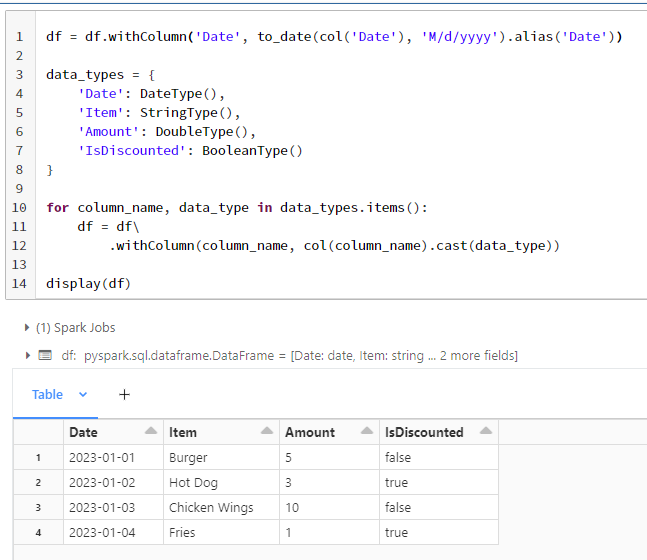Click the true value in Hot Dog row
The height and width of the screenshot is (560, 647).
click(x=396, y=483)
